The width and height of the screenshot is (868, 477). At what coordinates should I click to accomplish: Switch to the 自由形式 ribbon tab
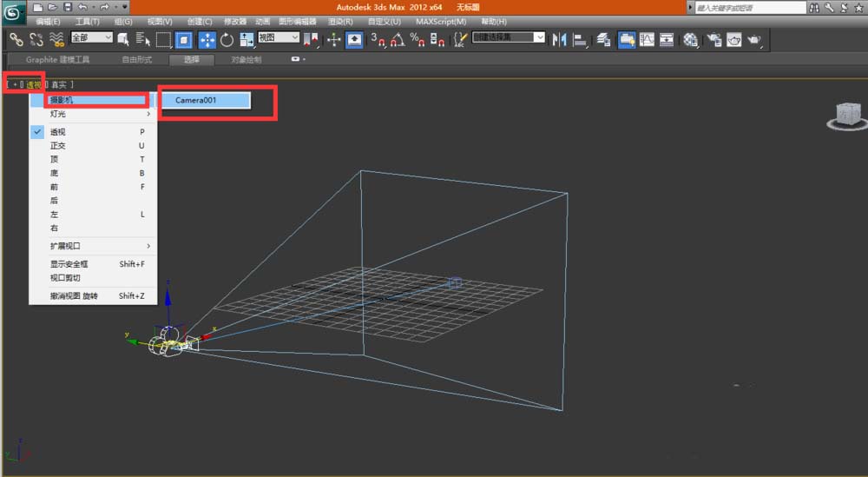point(137,59)
